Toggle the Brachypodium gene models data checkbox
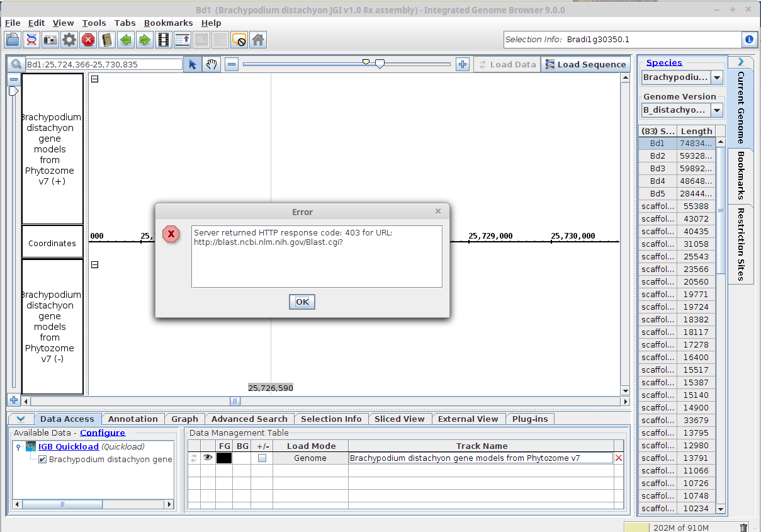Screen dimensions: 761x532 point(42,460)
